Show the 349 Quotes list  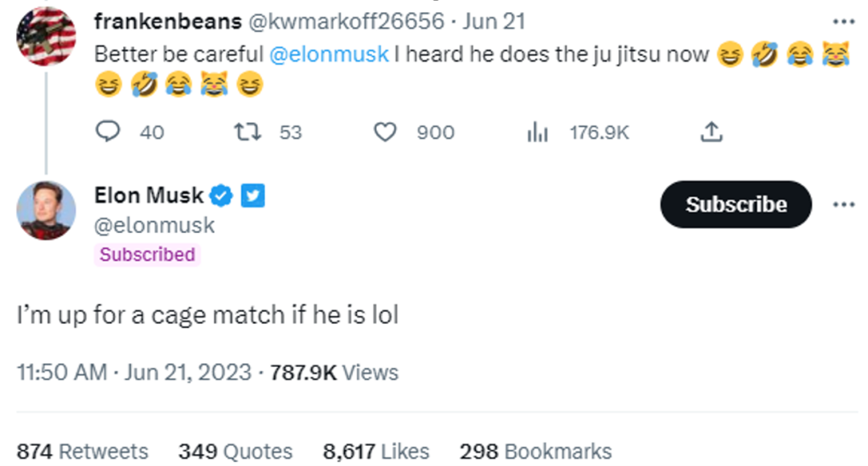235,451
